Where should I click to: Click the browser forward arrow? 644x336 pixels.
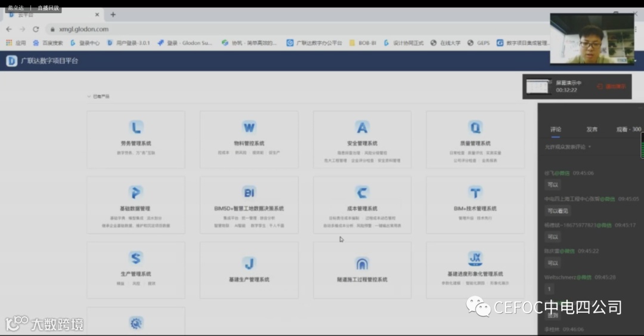pyautogui.click(x=22, y=29)
